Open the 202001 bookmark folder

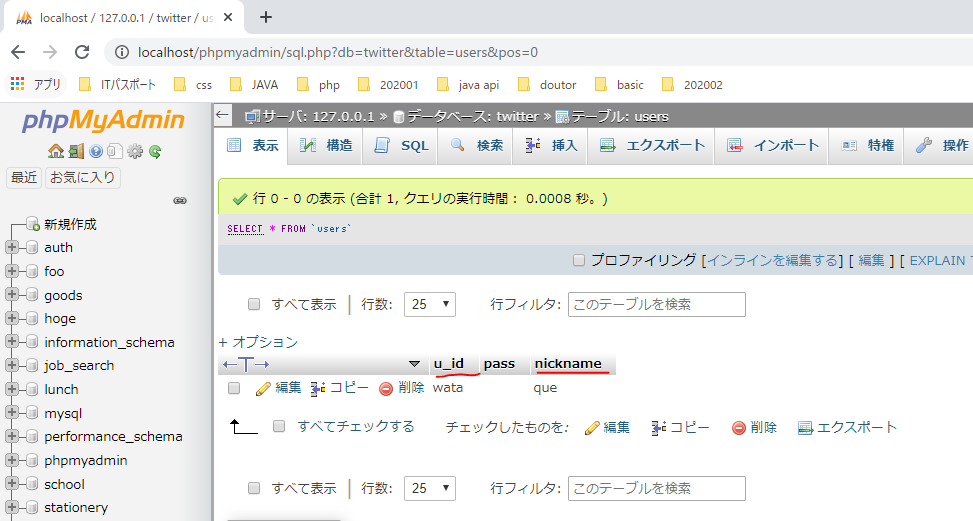(x=388, y=84)
